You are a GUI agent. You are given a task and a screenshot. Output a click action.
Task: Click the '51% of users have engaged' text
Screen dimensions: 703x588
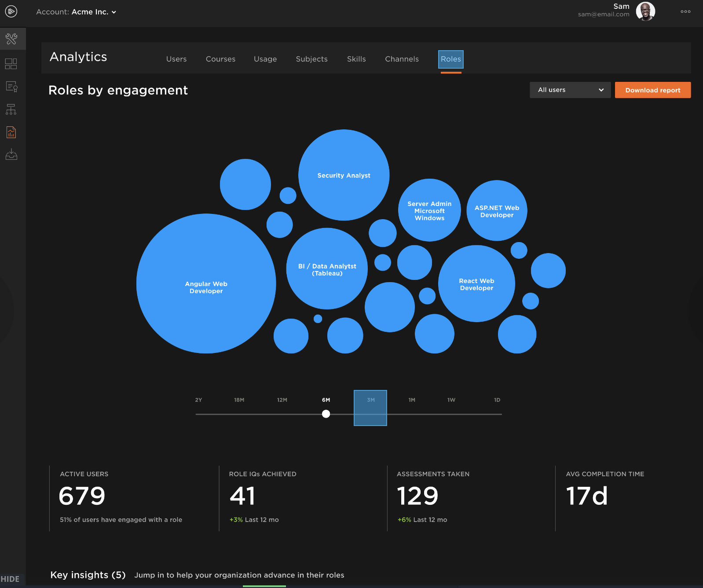(121, 520)
